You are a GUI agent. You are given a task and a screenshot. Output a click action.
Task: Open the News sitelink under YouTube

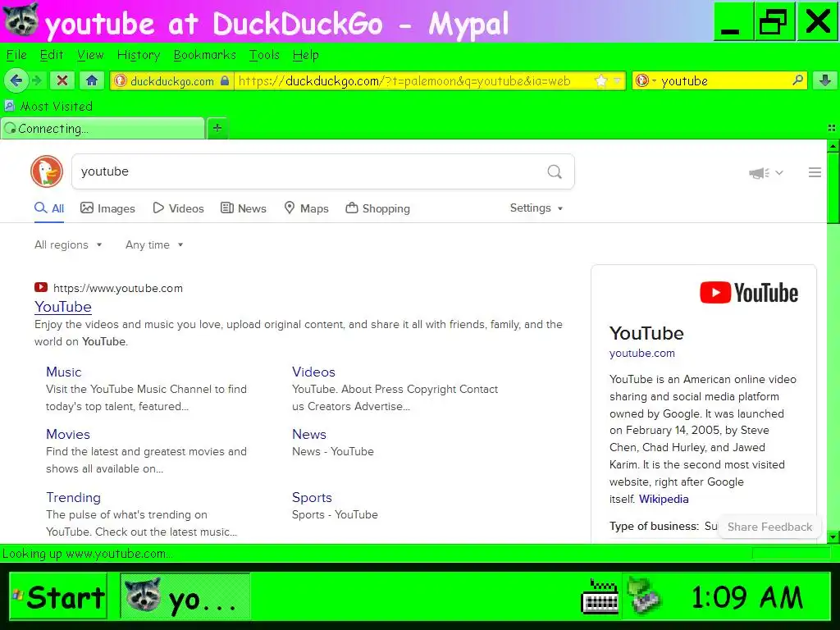[309, 434]
